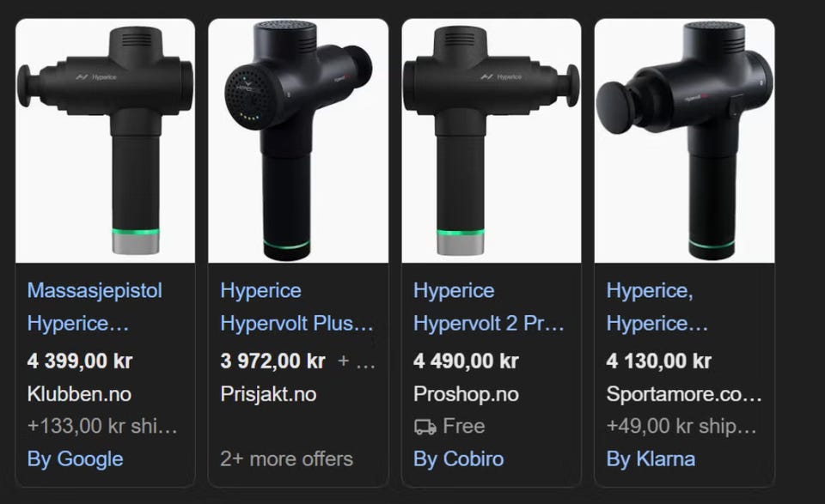Image resolution: width=825 pixels, height=504 pixels.
Task: Click the By Google link
Action: click(76, 458)
